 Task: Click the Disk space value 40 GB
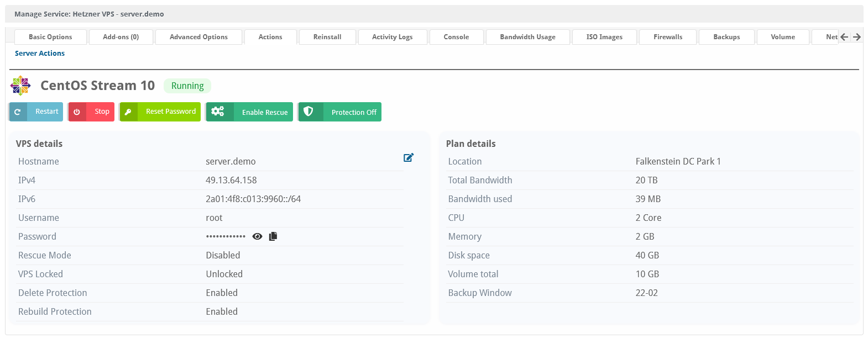point(647,255)
